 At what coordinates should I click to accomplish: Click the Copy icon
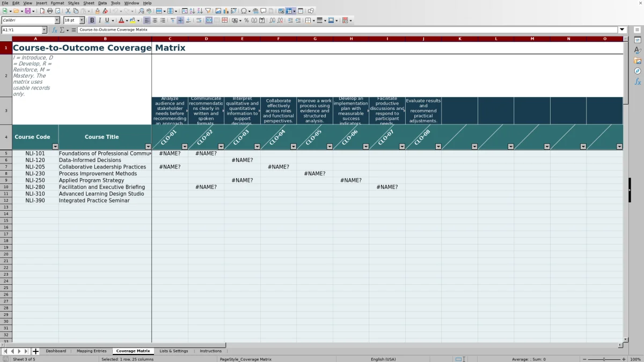76,11
